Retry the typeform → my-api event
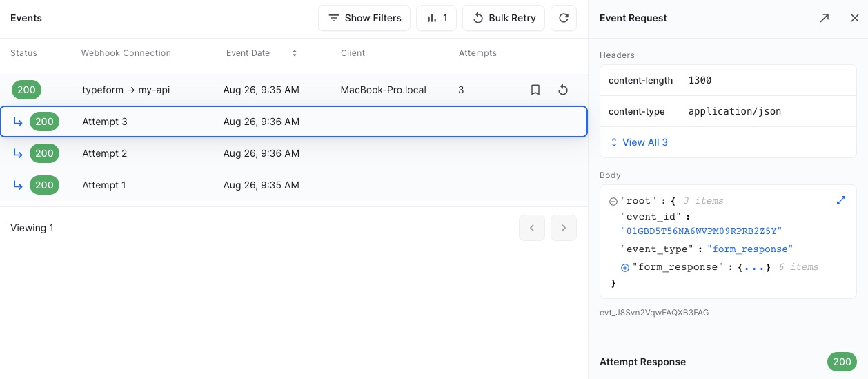Screen dimensions: 868x379 coord(563,90)
